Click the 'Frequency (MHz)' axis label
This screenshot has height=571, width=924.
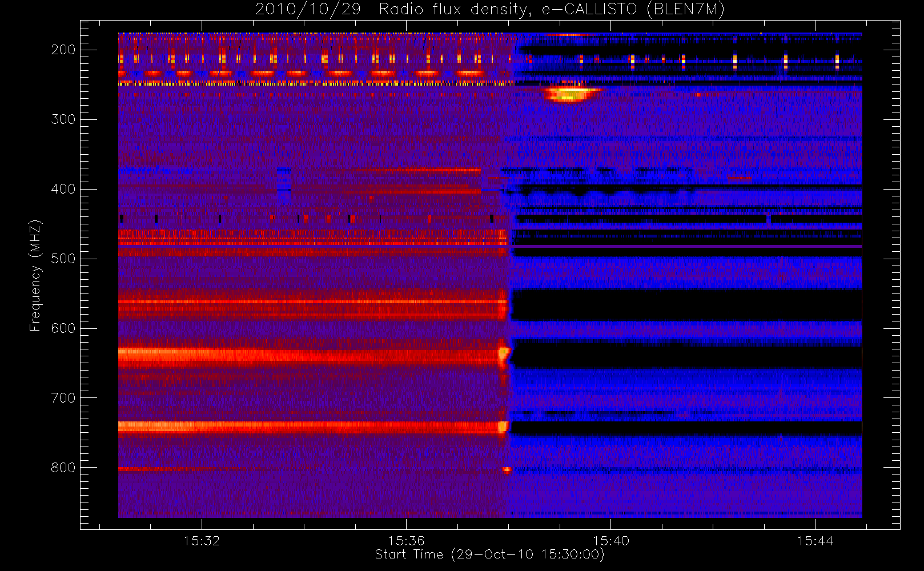(35, 275)
